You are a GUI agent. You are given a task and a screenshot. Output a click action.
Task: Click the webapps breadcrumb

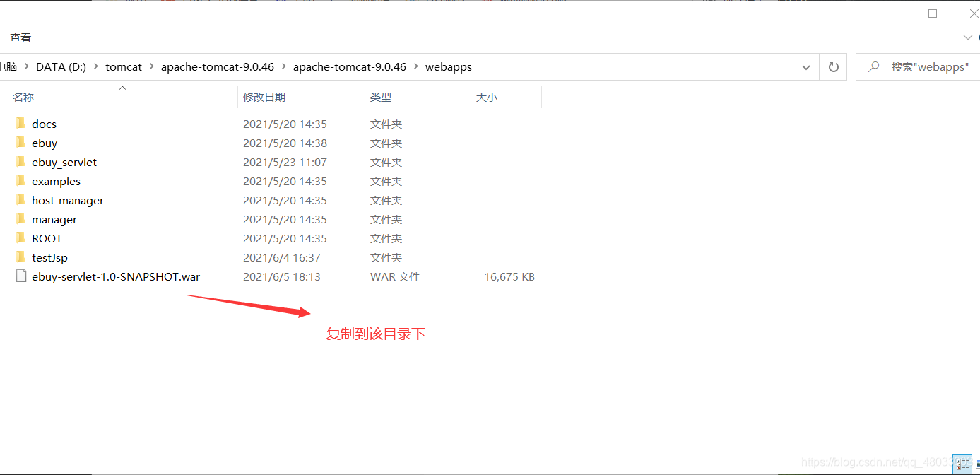click(449, 67)
